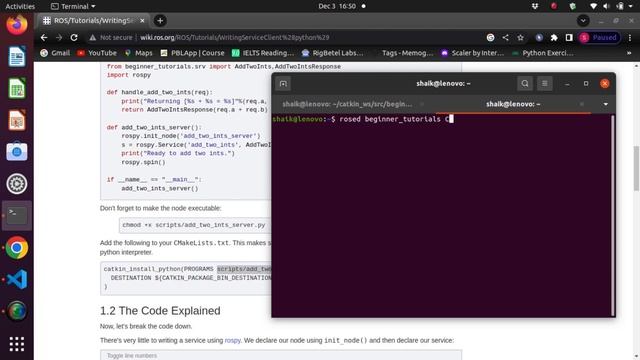The height and width of the screenshot is (360, 640).
Task: Search in the terminal window
Action: pyautogui.click(x=525, y=84)
